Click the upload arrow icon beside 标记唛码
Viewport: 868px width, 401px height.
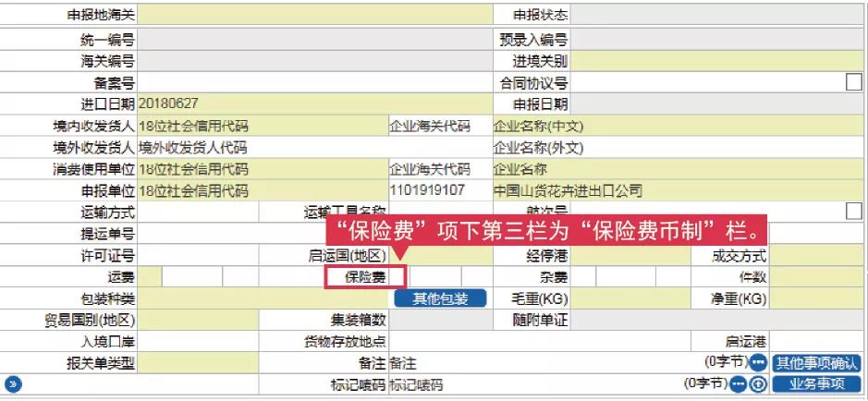[x=758, y=383]
